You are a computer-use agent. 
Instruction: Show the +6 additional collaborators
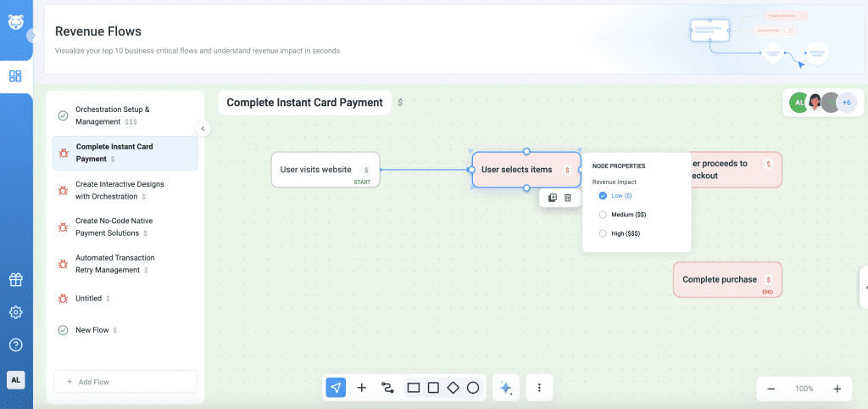coord(846,103)
